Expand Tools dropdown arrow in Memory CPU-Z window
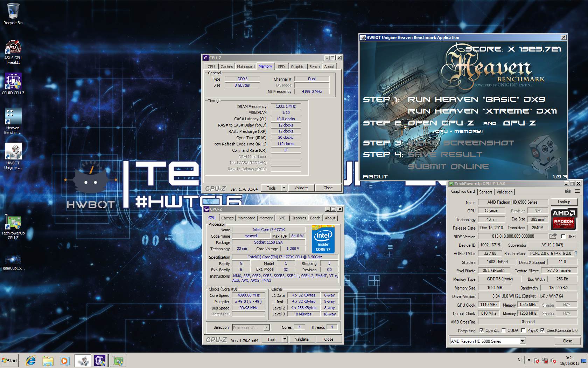The width and height of the screenshot is (588, 368). (284, 188)
